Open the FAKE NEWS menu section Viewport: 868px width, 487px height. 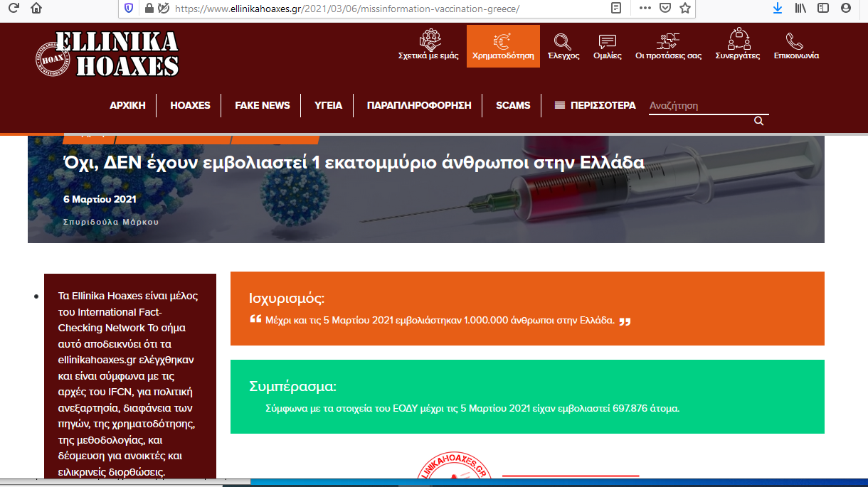(263, 105)
